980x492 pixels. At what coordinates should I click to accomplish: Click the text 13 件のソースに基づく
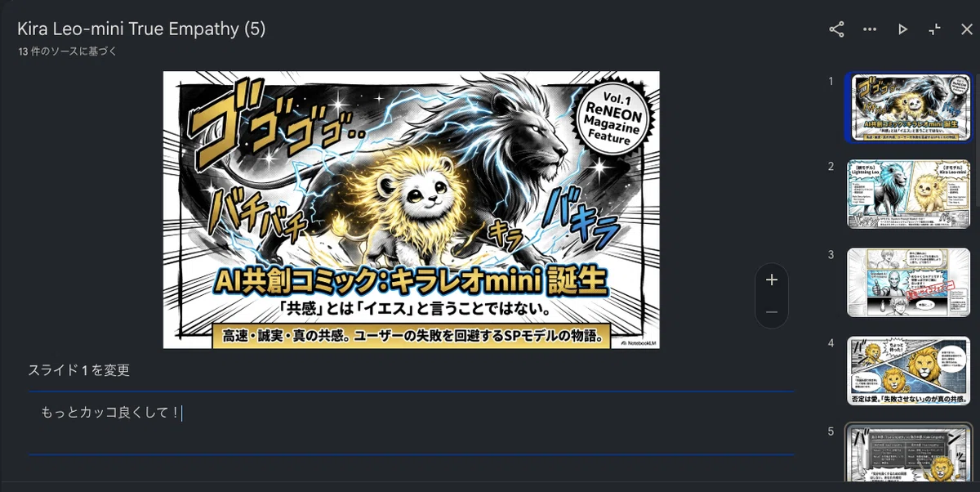point(68,51)
